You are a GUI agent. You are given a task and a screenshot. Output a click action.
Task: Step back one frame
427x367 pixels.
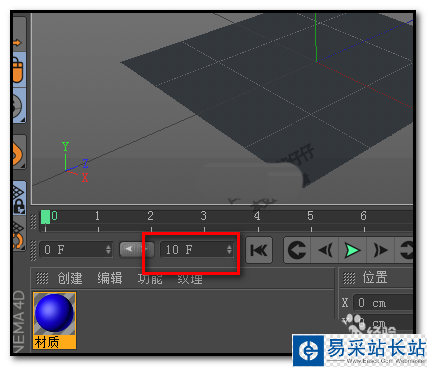325,250
